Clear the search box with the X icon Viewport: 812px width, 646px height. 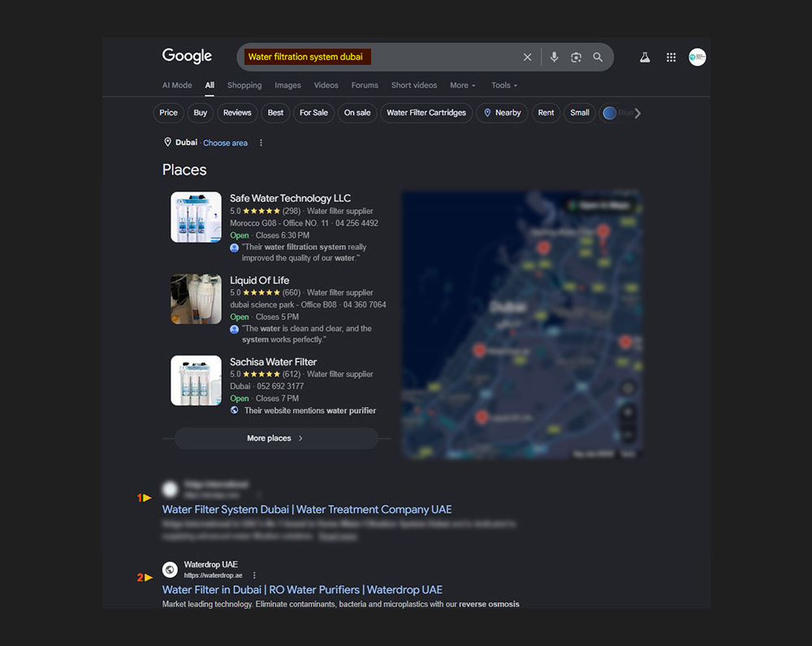click(527, 57)
